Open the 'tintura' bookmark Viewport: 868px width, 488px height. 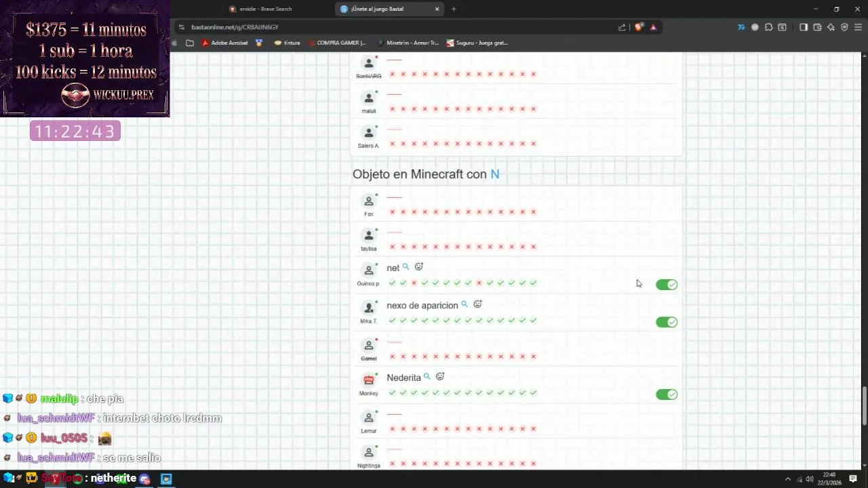click(x=287, y=43)
